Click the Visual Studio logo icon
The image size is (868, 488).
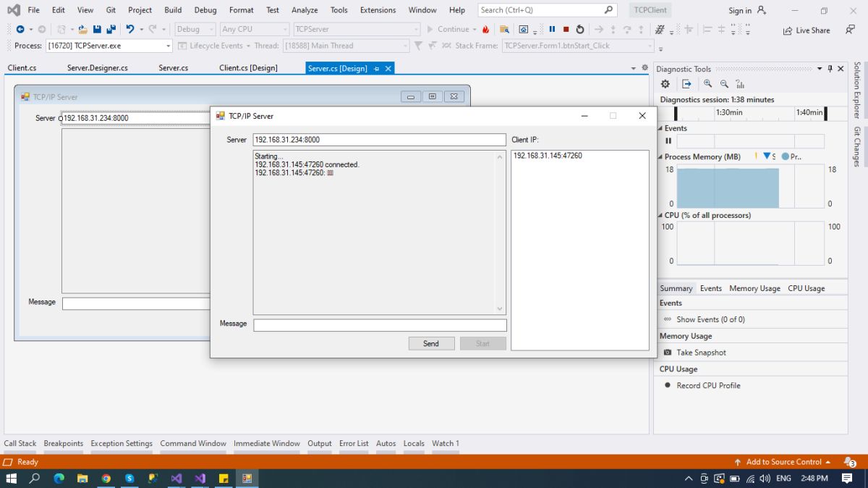13,10
